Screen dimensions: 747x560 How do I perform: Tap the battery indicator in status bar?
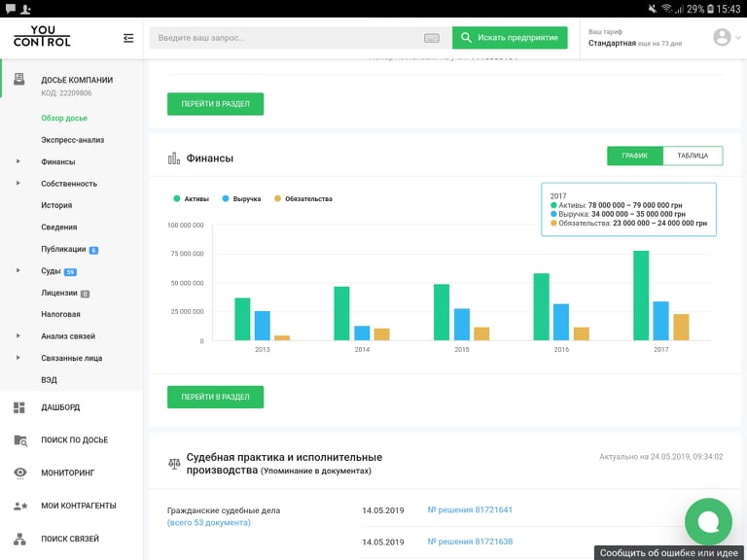tap(710, 9)
